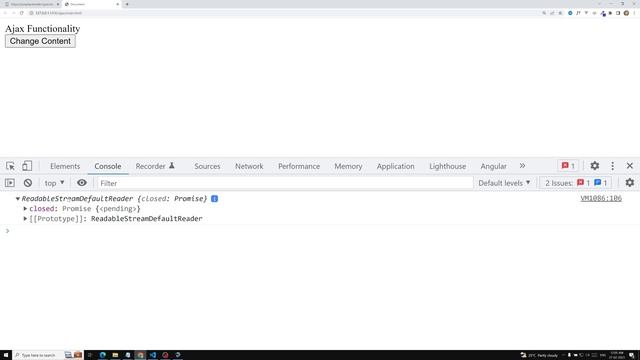Reload the page with the refresh icon

(22, 13)
